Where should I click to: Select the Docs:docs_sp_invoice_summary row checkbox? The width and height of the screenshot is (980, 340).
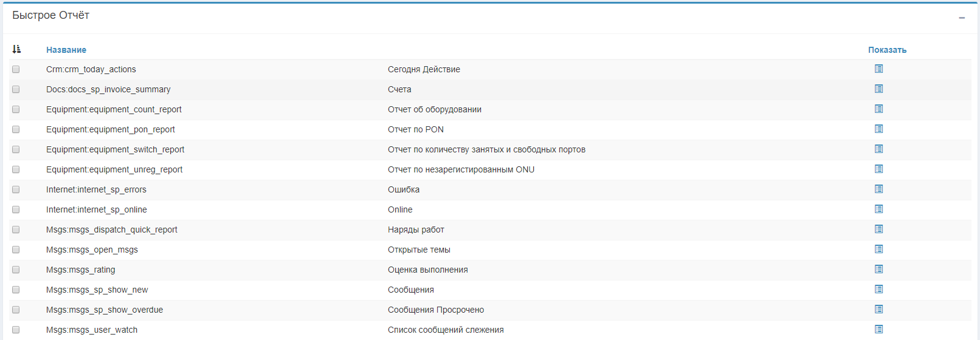16,89
